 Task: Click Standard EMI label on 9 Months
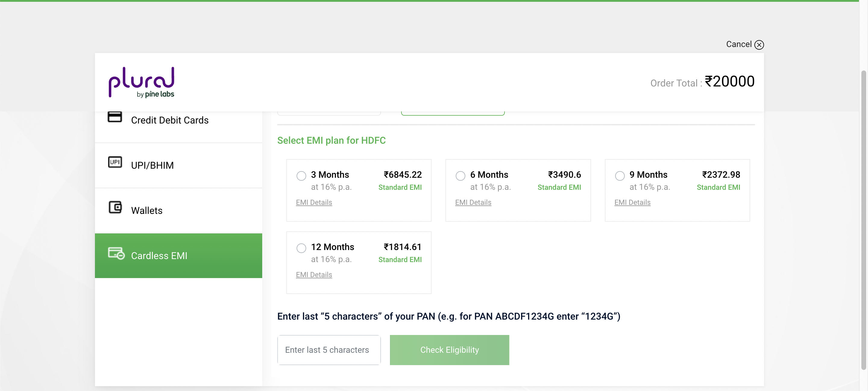click(x=719, y=187)
